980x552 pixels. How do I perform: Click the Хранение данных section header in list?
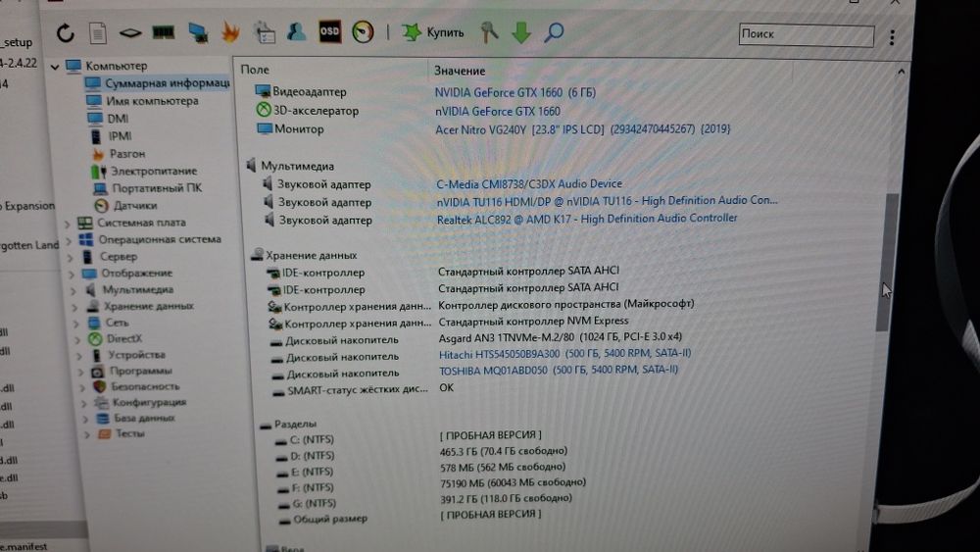click(304, 255)
